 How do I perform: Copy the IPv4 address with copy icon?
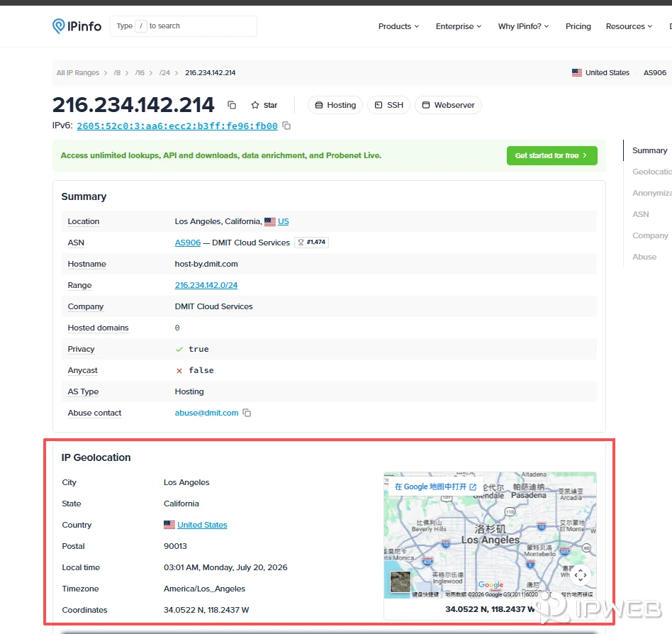(232, 105)
